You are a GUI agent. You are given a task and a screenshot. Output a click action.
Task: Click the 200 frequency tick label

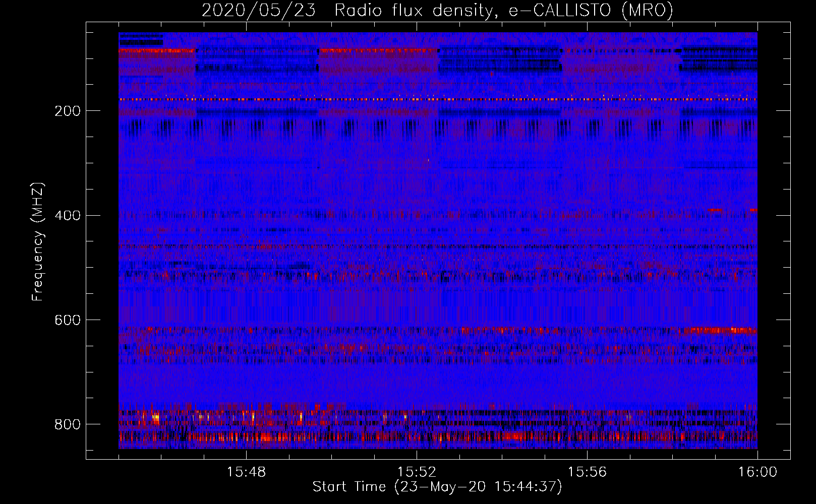(68, 111)
